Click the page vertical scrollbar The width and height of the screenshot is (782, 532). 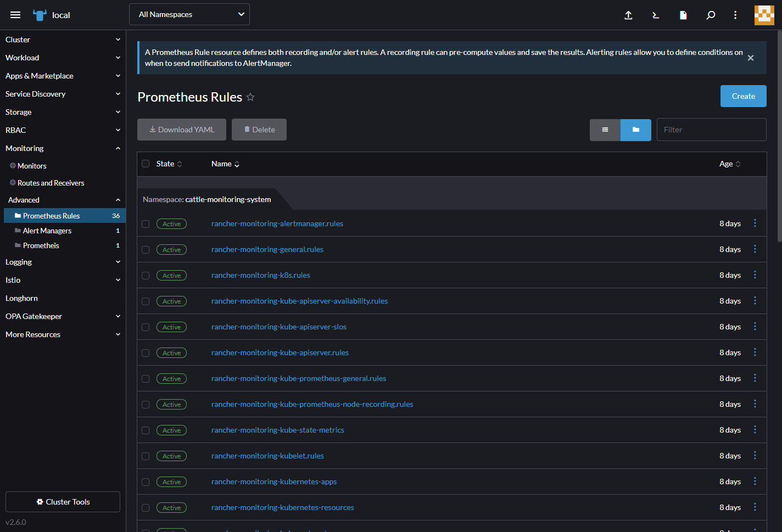tap(779, 136)
